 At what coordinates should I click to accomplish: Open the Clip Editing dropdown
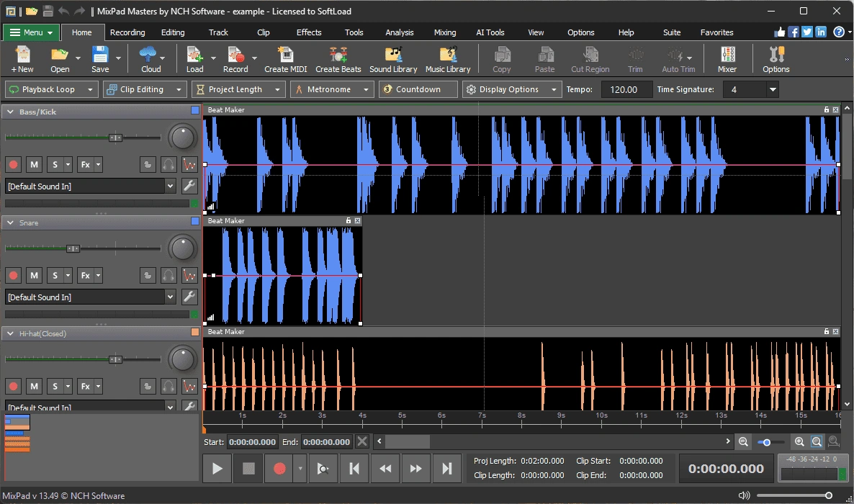145,89
